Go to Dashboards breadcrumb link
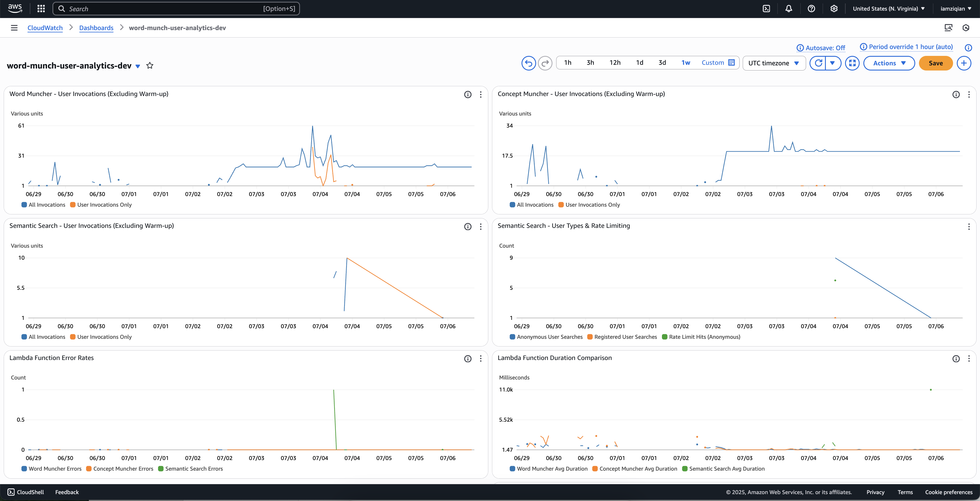 (x=96, y=28)
